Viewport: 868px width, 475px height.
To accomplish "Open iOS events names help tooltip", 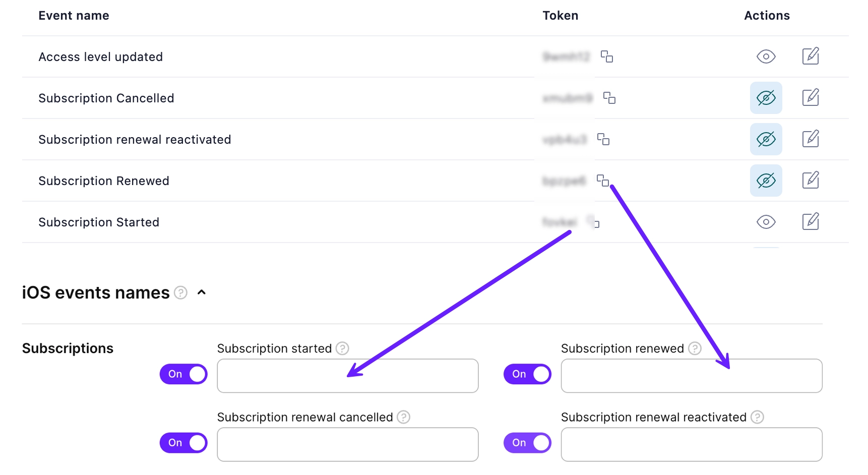I will (180, 292).
